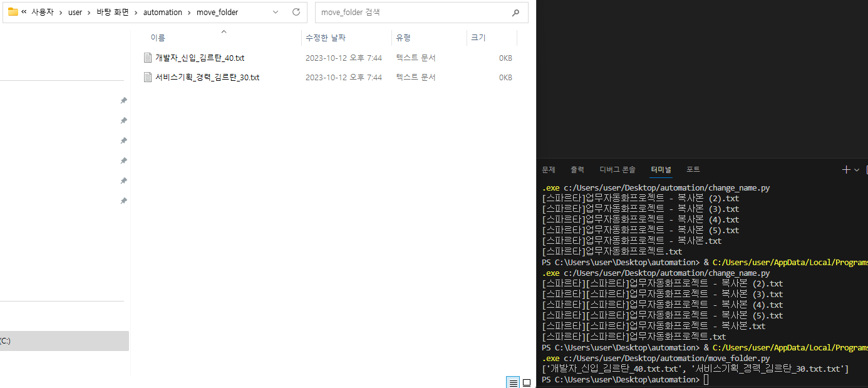The width and height of the screenshot is (868, 388).
Task: Click the date cell of 개발자_신입_김르탄_40.txt
Action: [344, 58]
